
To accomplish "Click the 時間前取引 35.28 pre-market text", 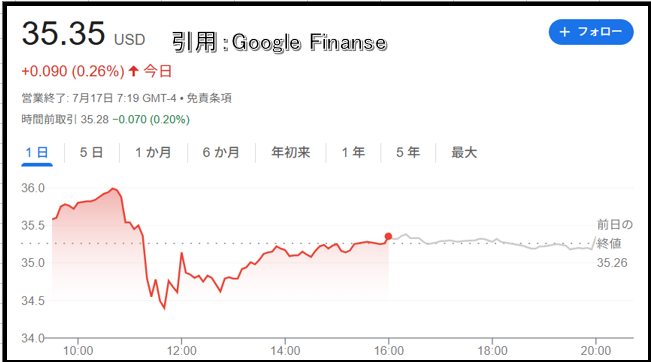I will click(65, 120).
